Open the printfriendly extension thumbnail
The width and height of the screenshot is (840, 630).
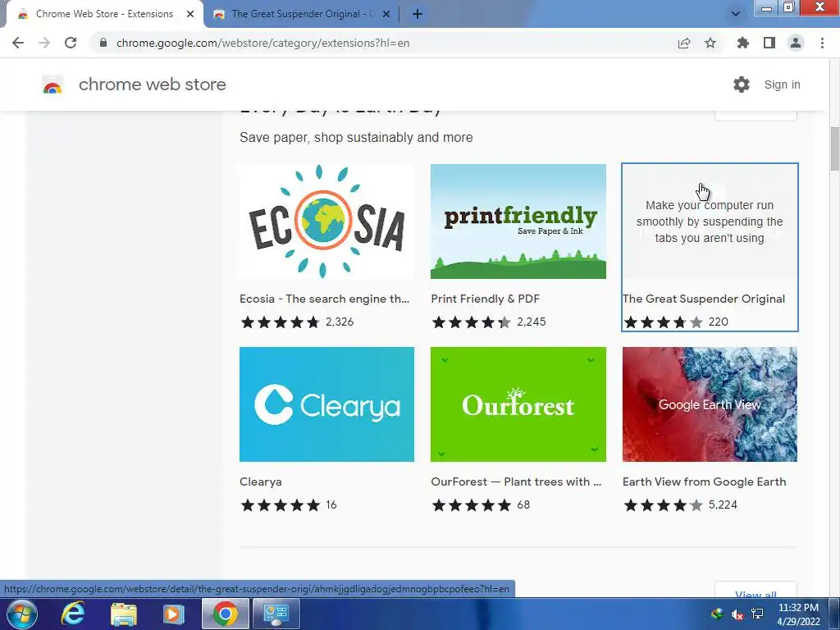pyautogui.click(x=518, y=221)
